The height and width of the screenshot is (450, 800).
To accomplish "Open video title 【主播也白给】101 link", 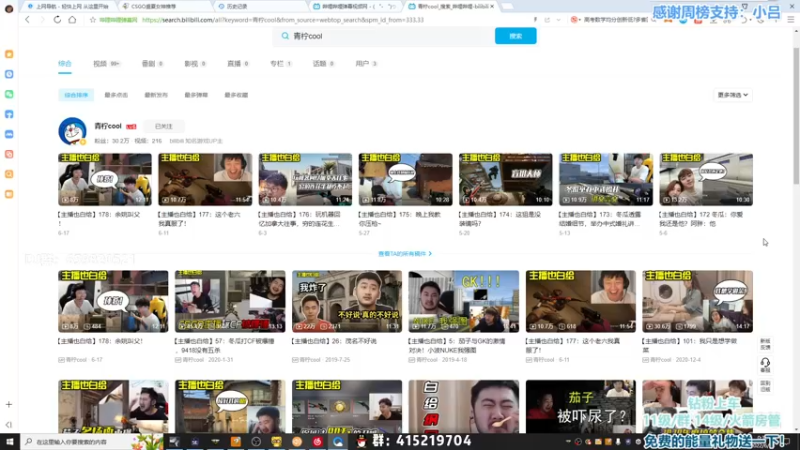I will (692, 345).
